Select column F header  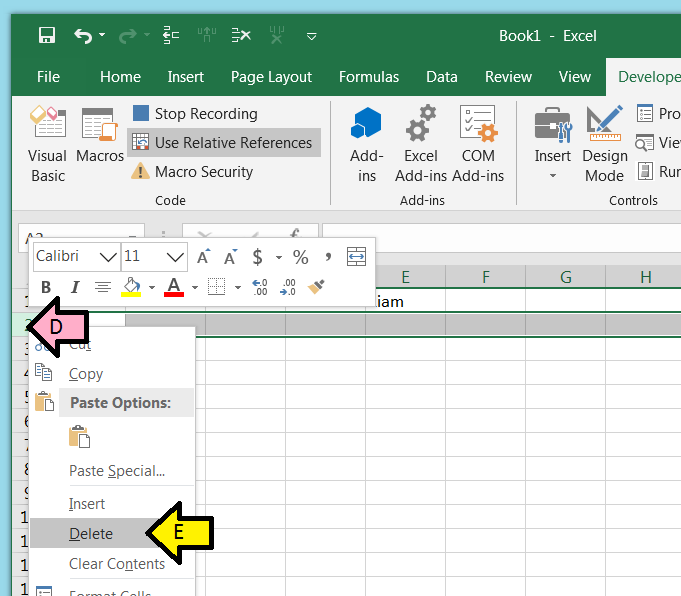(x=485, y=277)
